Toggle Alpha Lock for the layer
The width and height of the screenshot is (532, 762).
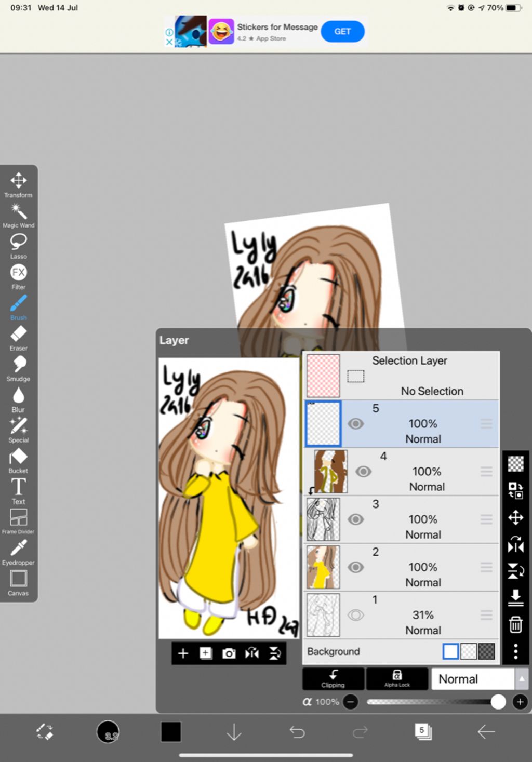click(x=397, y=679)
